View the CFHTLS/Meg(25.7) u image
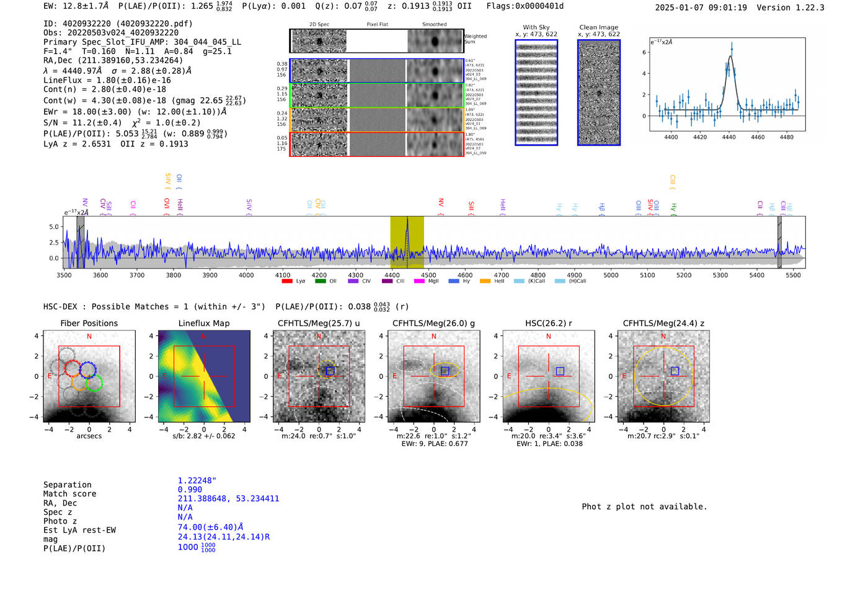 319,376
